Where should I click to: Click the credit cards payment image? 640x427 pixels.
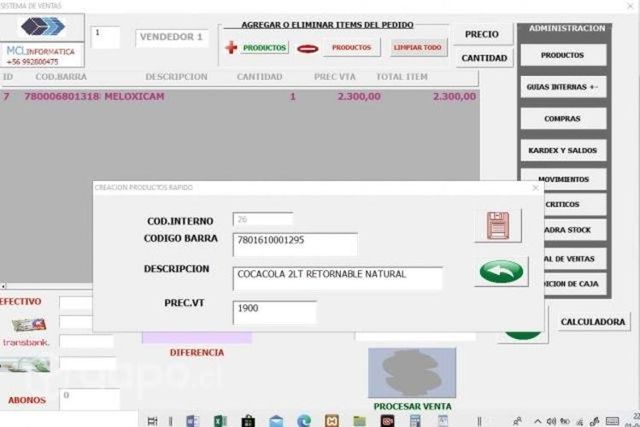pyautogui.click(x=29, y=325)
